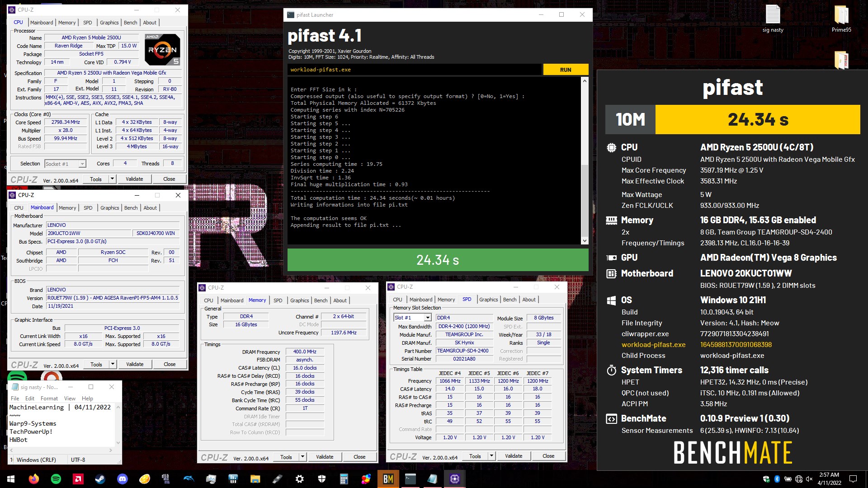Screen dimensions: 868x488
Task: Open About tab in SPD window
Action: 529,300
